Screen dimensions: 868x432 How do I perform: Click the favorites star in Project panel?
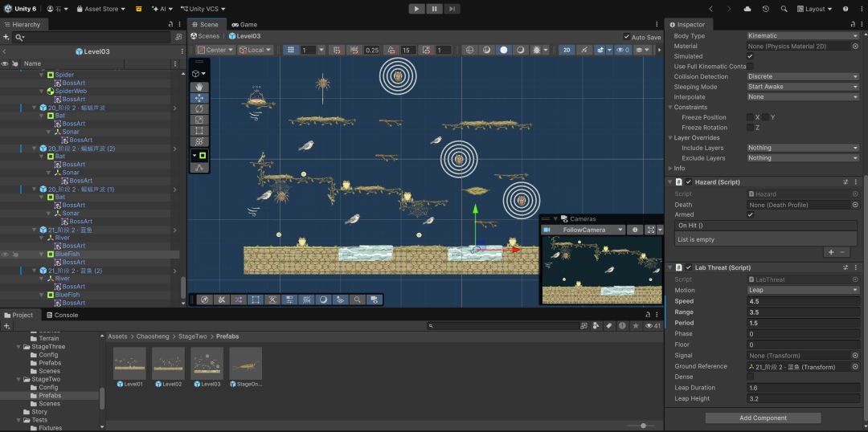pyautogui.click(x=636, y=326)
